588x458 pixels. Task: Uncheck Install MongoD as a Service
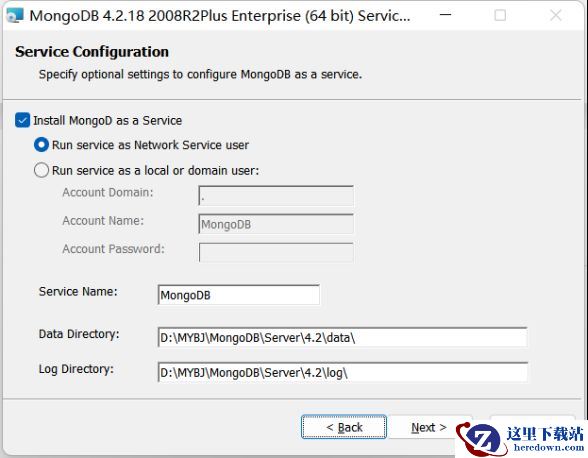tap(22, 120)
